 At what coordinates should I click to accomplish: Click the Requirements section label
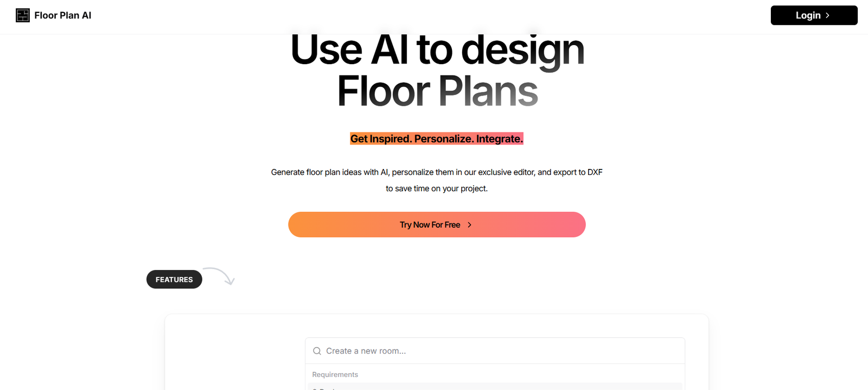pos(335,375)
